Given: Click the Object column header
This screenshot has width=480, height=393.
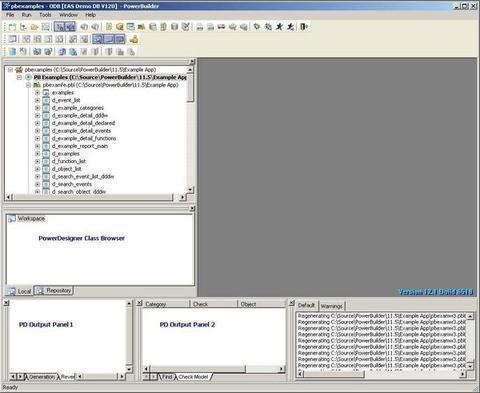Looking at the screenshot, I should pyautogui.click(x=262, y=304).
